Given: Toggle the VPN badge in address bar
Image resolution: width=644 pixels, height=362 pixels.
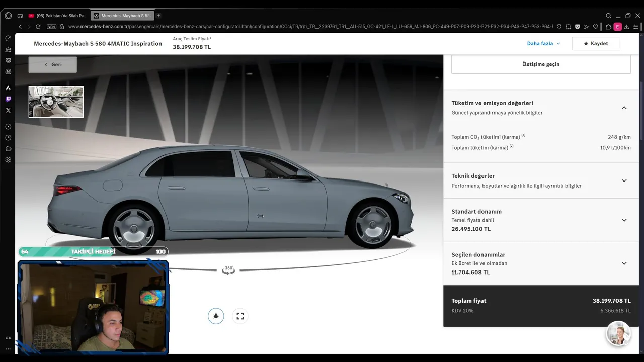Looking at the screenshot, I should click(x=51, y=27).
